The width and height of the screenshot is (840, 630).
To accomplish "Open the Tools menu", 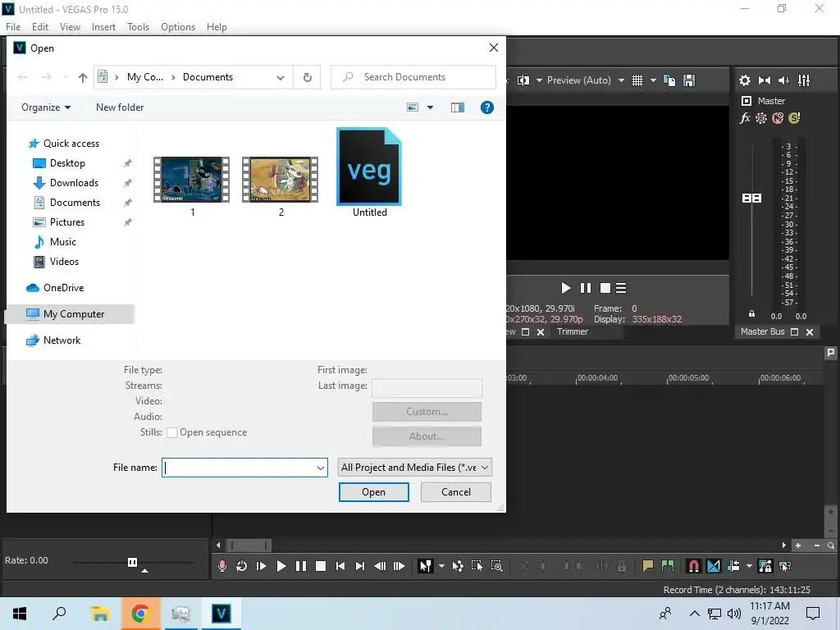I will click(x=138, y=27).
